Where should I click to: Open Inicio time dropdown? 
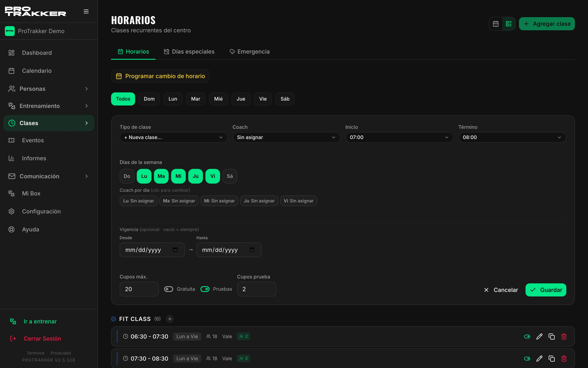pos(399,137)
